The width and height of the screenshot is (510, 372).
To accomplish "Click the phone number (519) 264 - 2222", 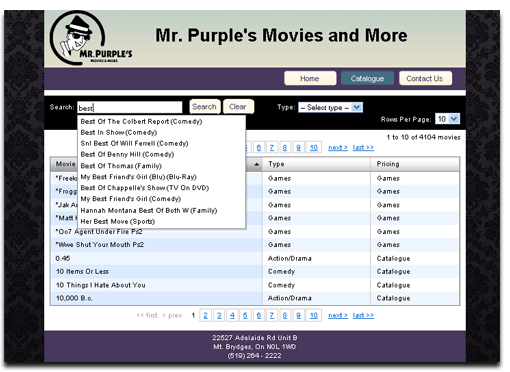I will tap(255, 356).
